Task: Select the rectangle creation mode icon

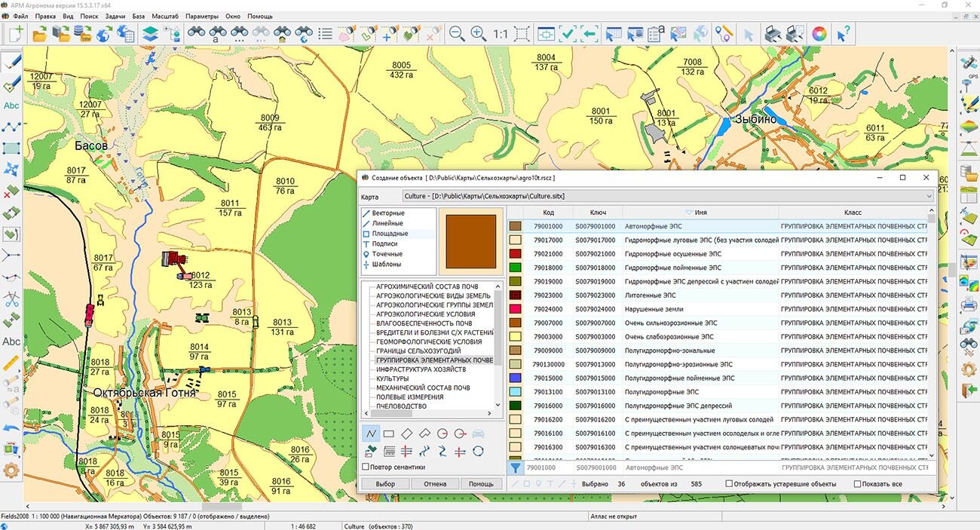Action: click(x=389, y=433)
